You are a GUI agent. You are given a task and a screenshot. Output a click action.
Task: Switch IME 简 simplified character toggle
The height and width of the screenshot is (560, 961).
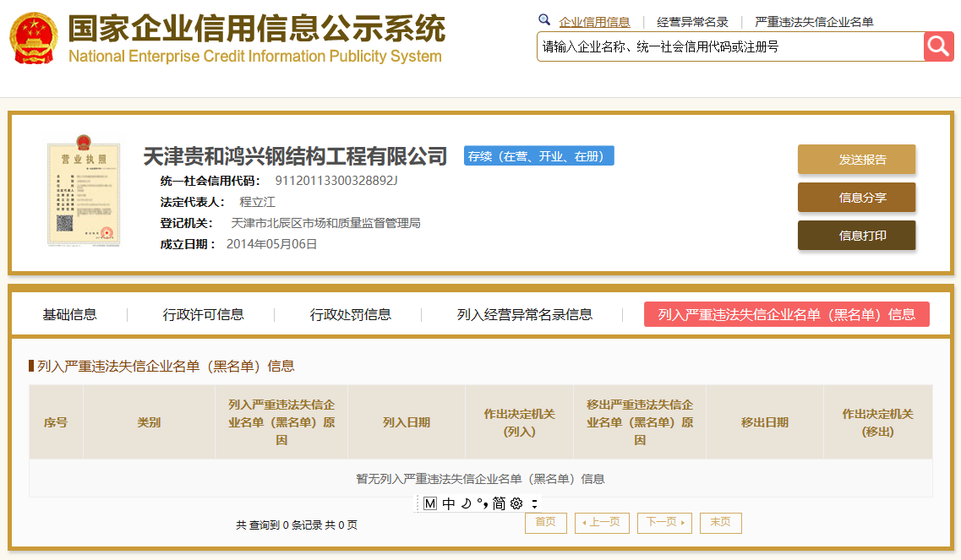click(x=499, y=503)
